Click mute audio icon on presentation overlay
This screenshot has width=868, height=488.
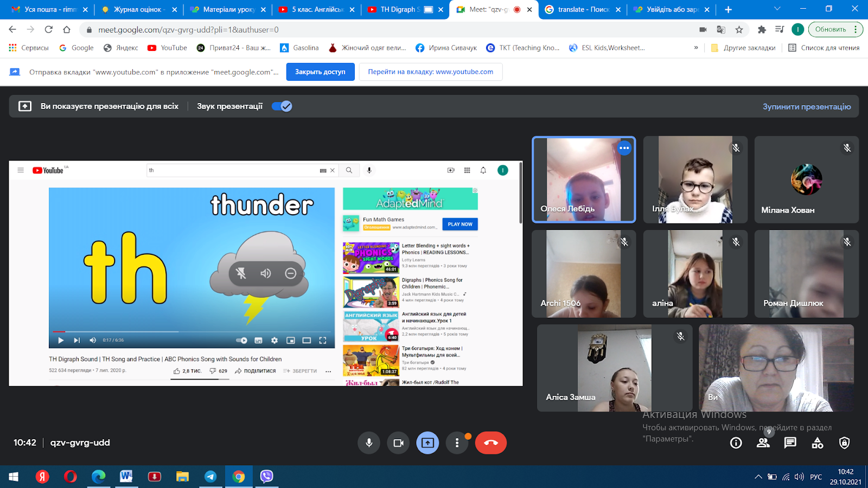266,273
